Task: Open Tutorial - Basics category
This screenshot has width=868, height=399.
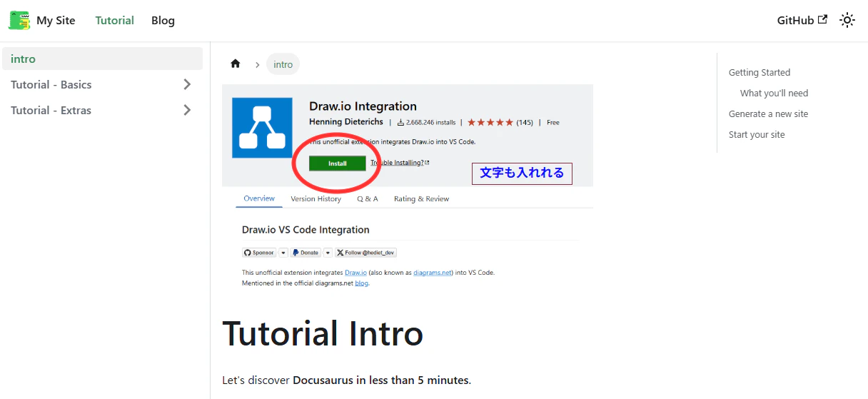Action: pos(51,84)
